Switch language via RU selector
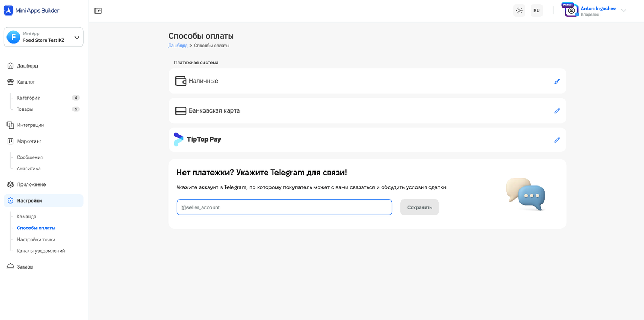644x320 pixels. [x=536, y=10]
